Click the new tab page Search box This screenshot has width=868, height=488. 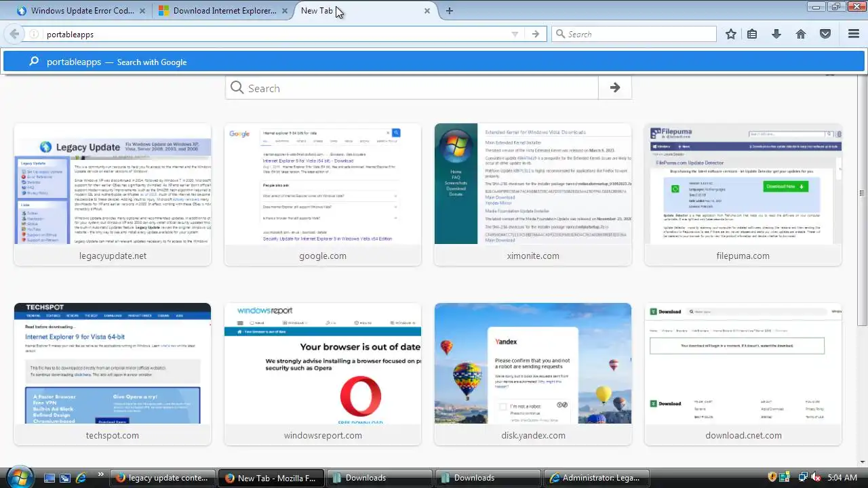pos(412,88)
